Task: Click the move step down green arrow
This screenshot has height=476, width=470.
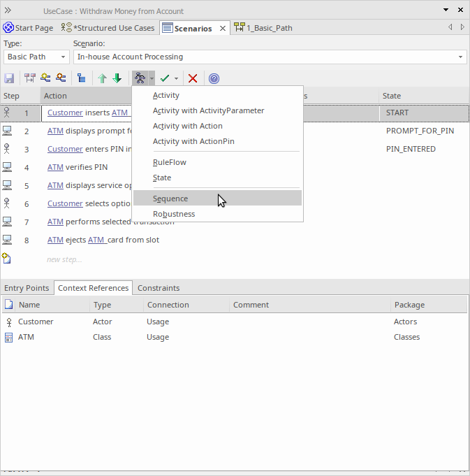Action: coord(117,79)
